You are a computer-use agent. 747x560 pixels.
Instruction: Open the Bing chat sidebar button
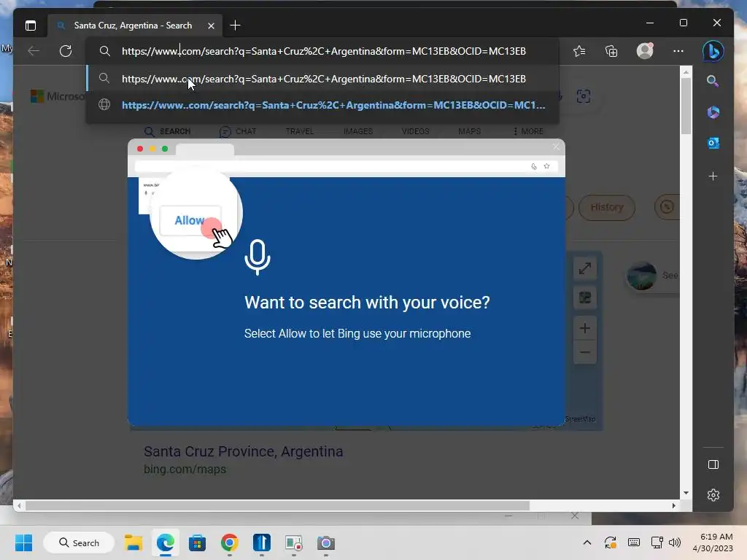pos(713,51)
